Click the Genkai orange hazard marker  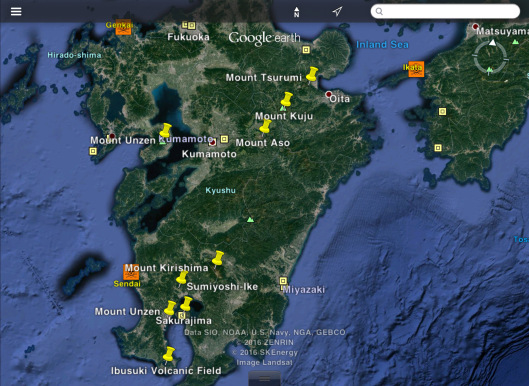123,28
